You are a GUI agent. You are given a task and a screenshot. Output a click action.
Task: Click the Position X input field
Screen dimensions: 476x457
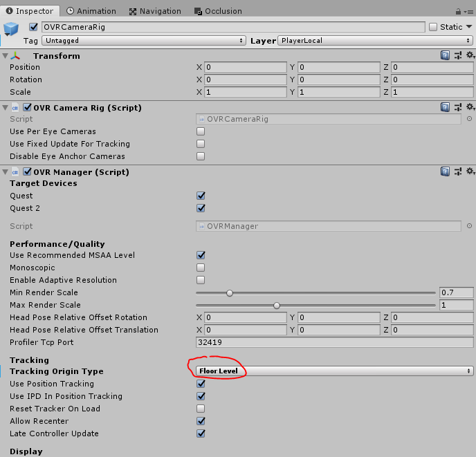[246, 67]
